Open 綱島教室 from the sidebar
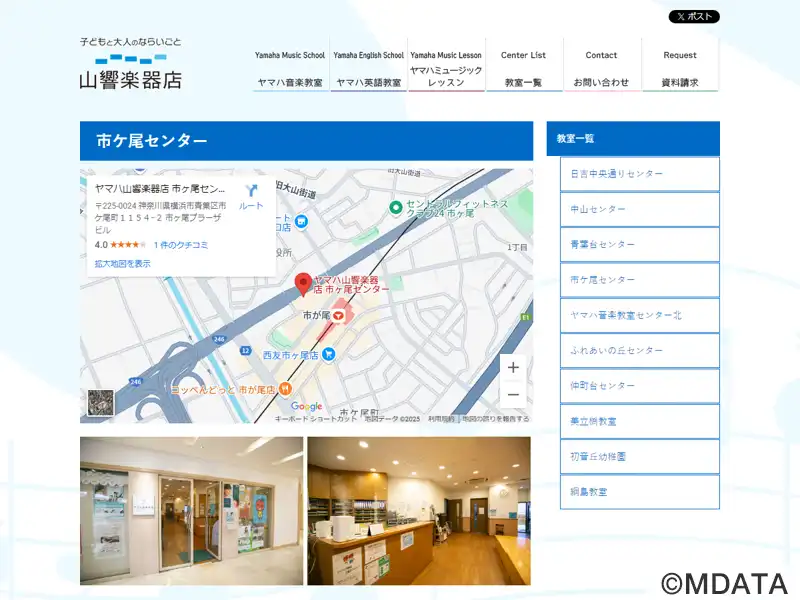Screen dimensions: 800x600 640,492
